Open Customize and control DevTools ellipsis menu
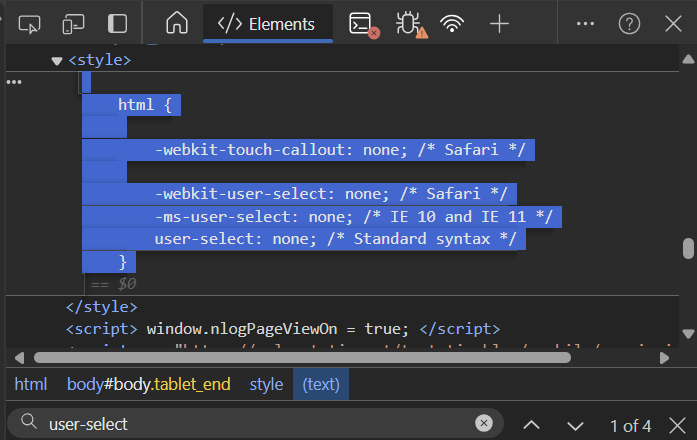Viewport: 697px width, 440px height. pos(585,24)
